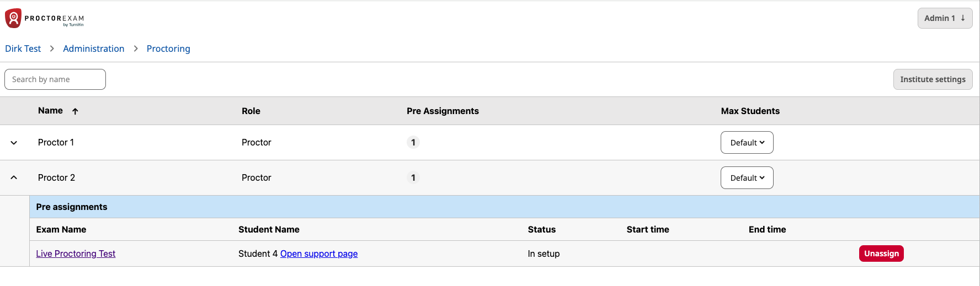
Task: Open the Admin 1 account menu
Action: (x=945, y=18)
